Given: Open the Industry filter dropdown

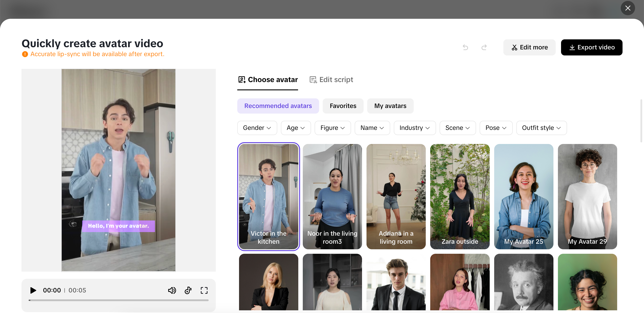Looking at the screenshot, I should point(414,128).
